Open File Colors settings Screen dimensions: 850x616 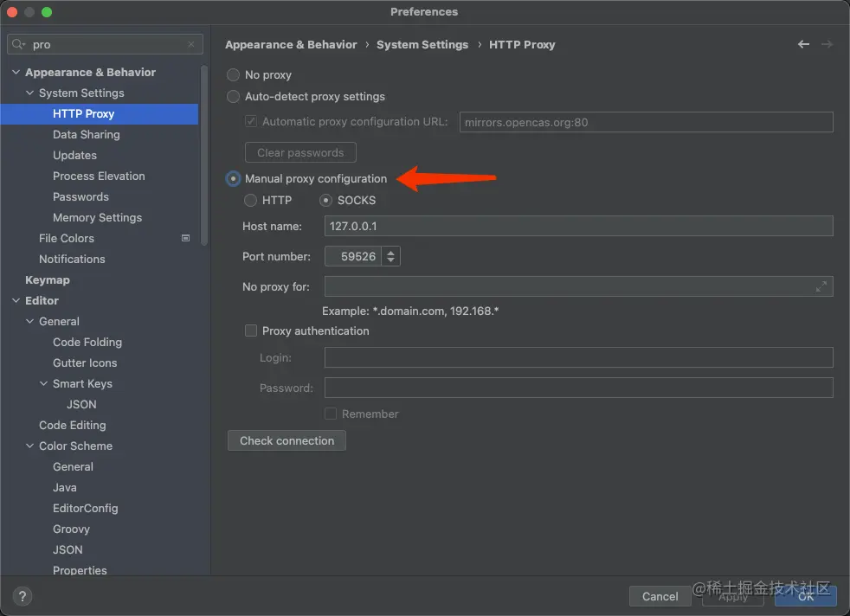coord(67,239)
